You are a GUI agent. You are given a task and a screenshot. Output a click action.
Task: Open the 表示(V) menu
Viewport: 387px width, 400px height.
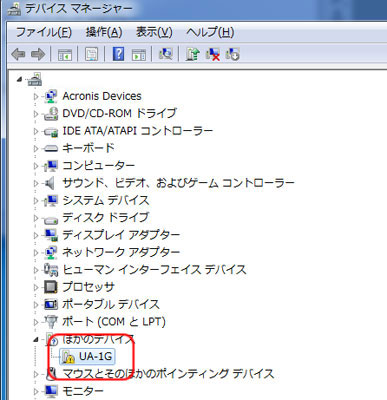pyautogui.click(x=154, y=32)
